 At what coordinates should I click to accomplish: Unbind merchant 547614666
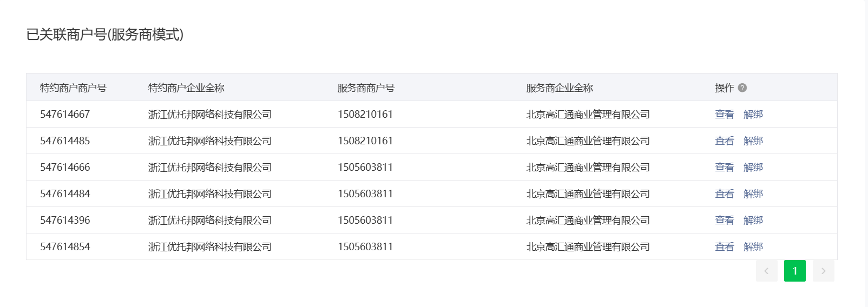(x=753, y=167)
